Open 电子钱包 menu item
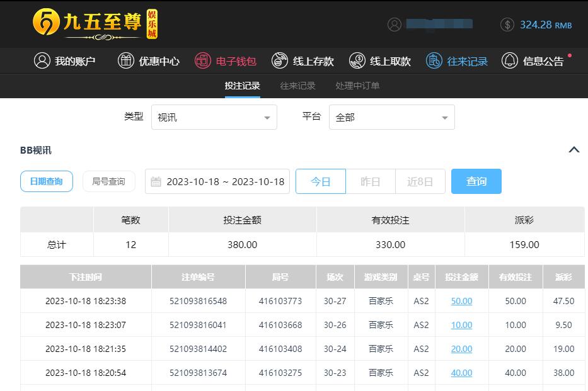Screen dimensions: 588x391 click(226, 60)
